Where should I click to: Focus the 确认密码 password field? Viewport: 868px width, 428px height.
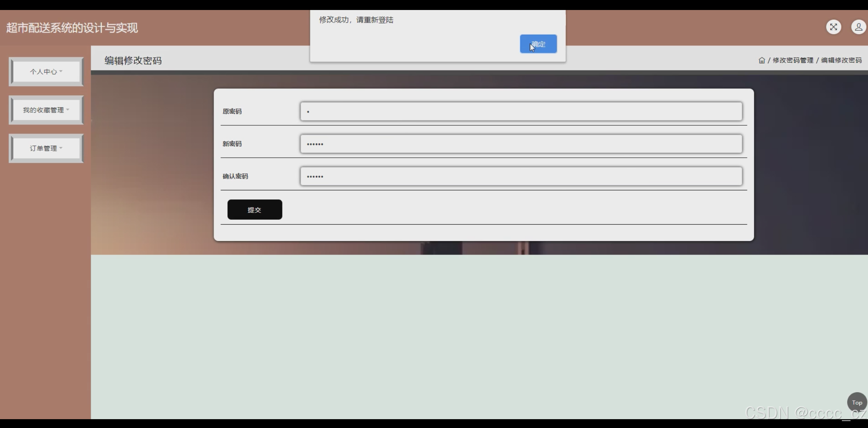(x=521, y=176)
